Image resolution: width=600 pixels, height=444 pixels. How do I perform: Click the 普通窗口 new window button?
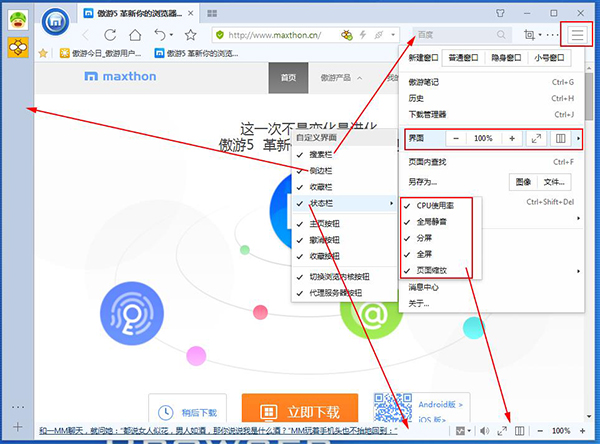(463, 58)
